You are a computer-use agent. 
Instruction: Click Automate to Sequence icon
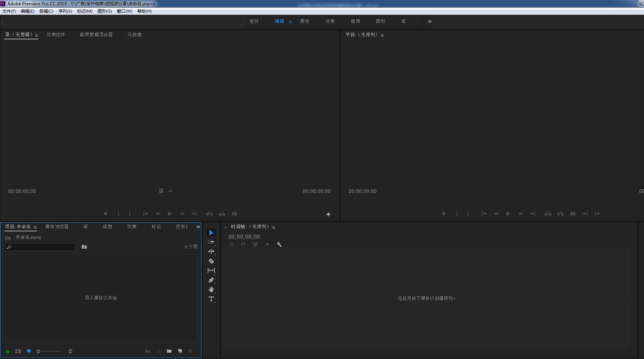(148, 351)
